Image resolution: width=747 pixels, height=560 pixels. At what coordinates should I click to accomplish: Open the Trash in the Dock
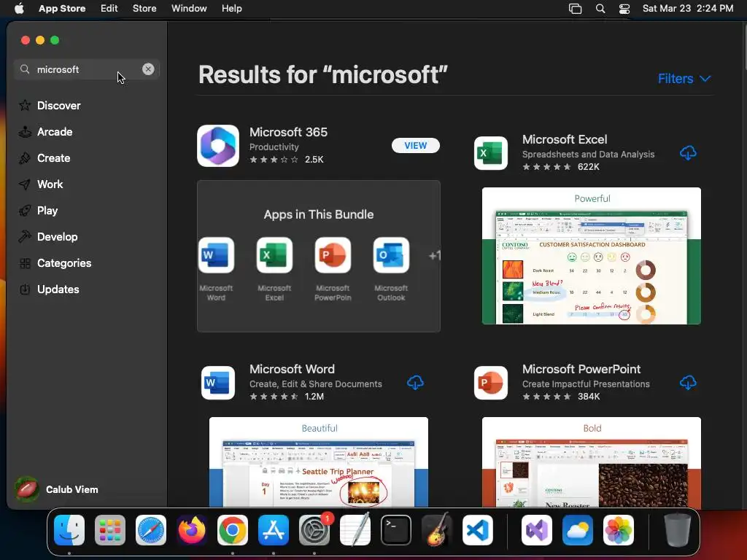point(678,530)
